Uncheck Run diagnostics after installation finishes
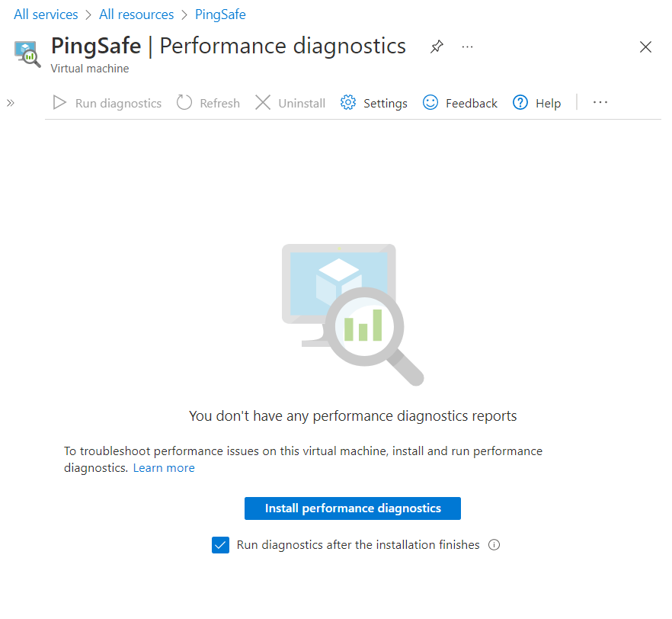Viewport: 672px width, 619px height. point(221,545)
